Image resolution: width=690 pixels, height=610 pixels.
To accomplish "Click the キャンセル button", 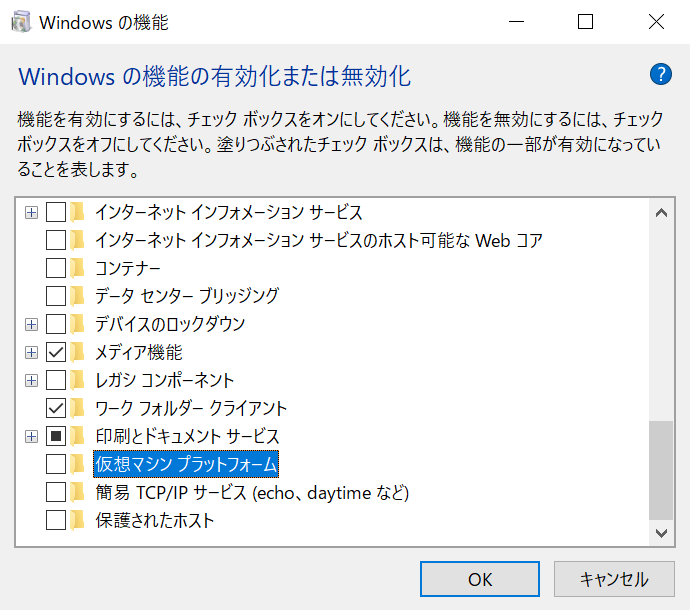I will coord(614,579).
